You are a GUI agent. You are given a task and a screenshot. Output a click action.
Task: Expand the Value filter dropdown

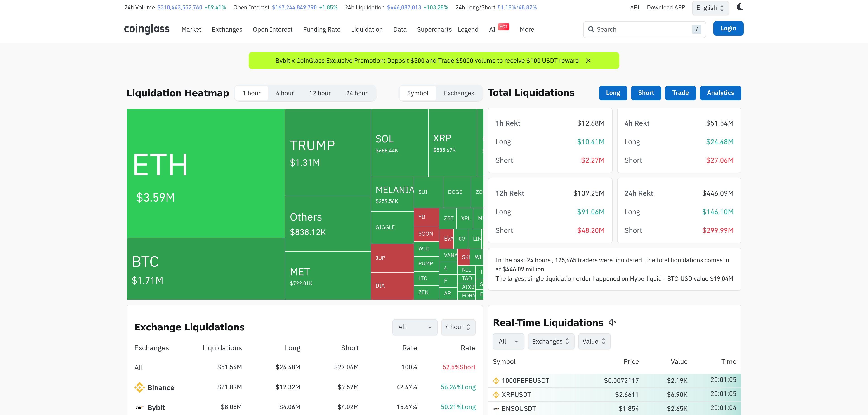[x=594, y=342]
